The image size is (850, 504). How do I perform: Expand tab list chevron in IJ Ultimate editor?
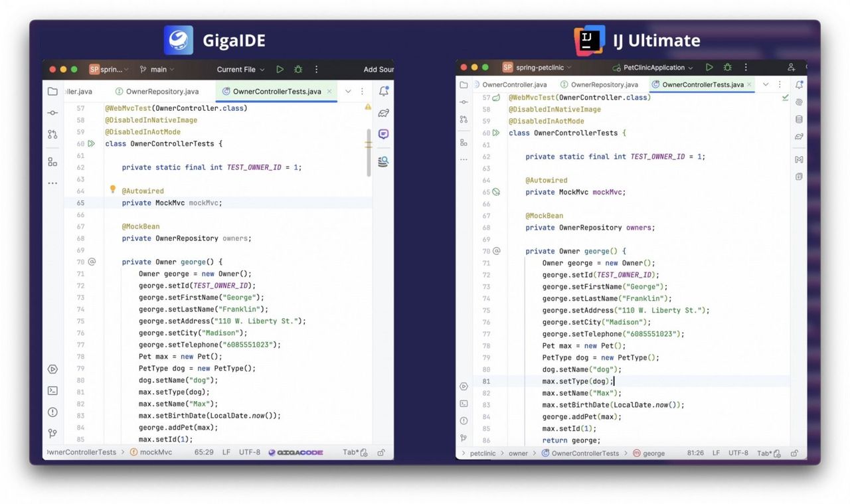pos(766,84)
